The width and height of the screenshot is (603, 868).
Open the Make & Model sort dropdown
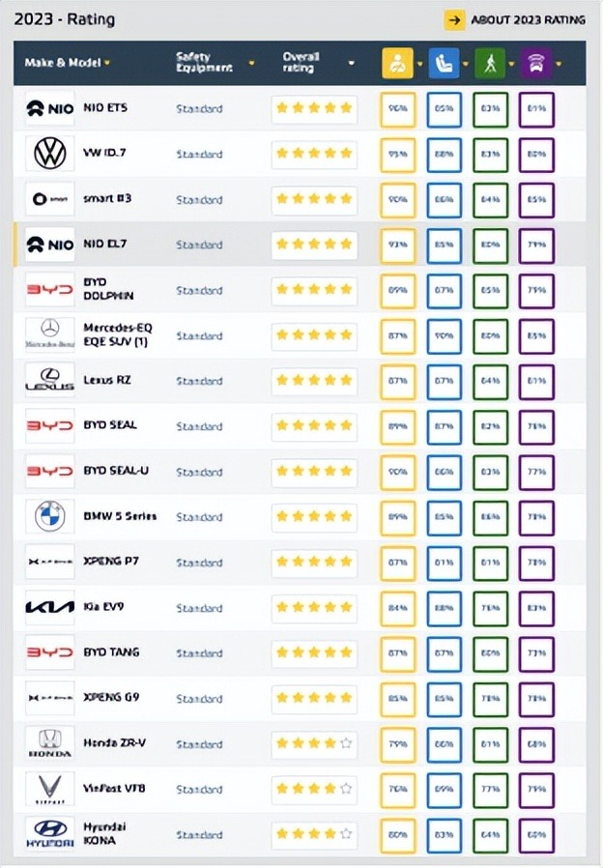(x=107, y=63)
